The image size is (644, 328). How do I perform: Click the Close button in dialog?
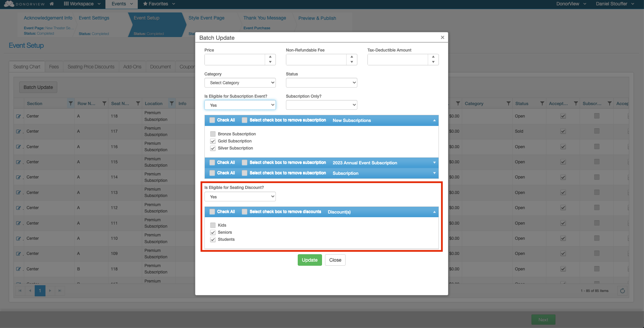pyautogui.click(x=335, y=260)
